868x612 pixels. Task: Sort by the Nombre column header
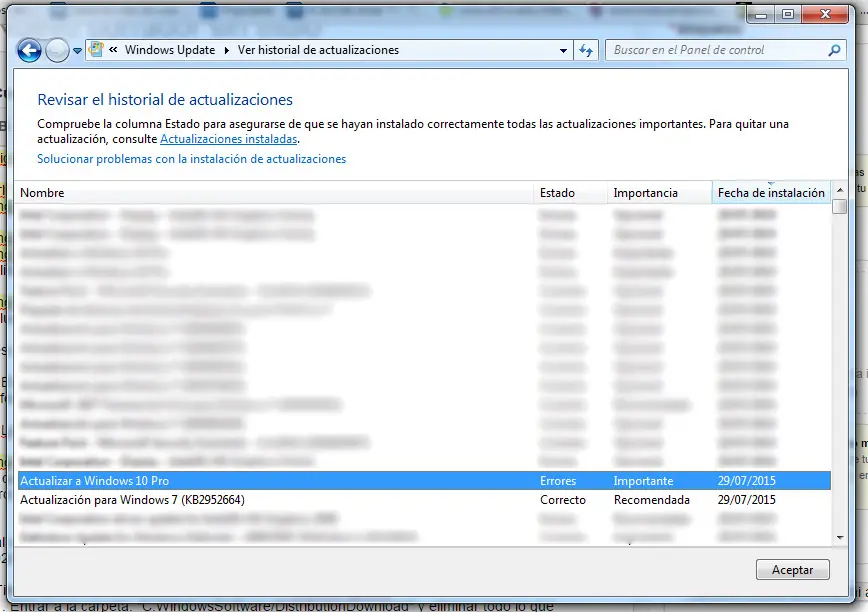click(275, 193)
